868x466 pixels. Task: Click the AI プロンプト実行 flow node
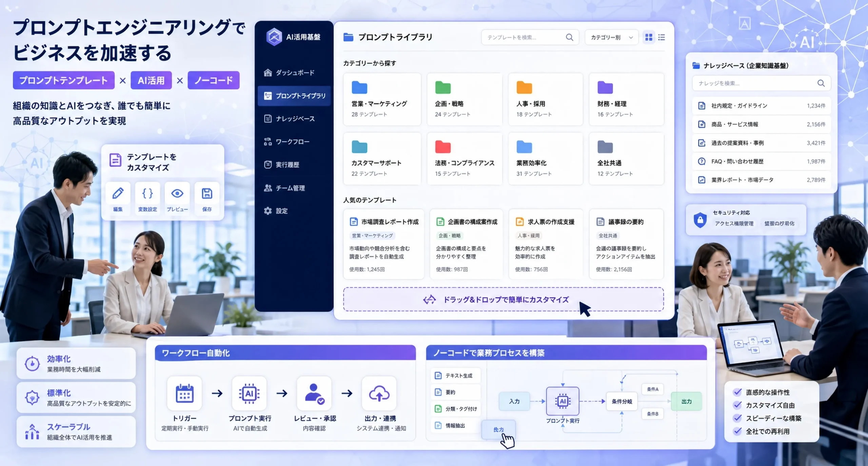click(563, 401)
